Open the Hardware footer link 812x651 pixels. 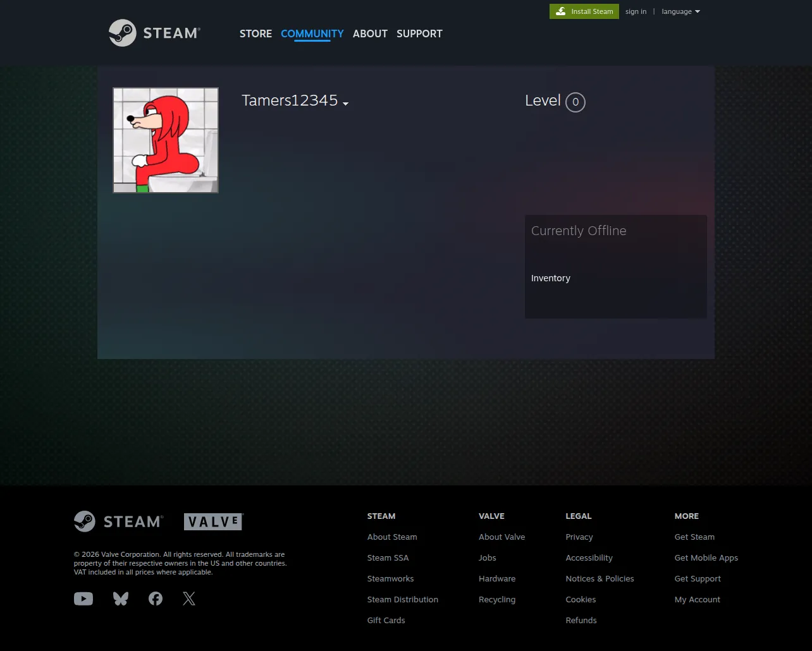[x=497, y=578]
